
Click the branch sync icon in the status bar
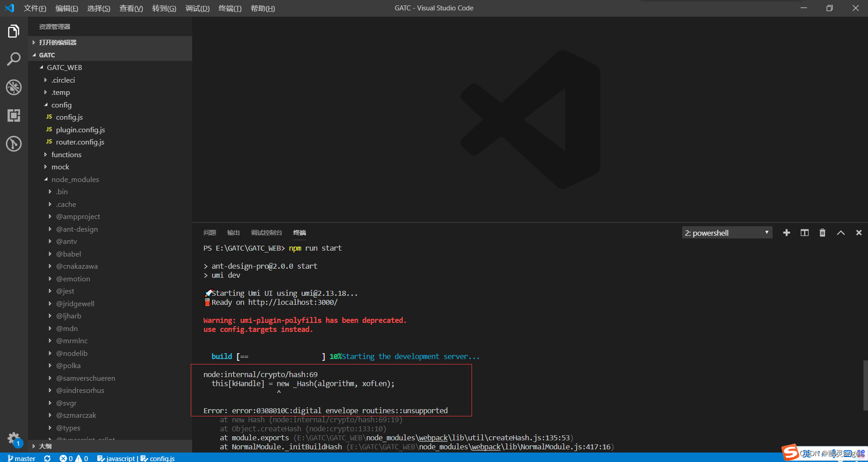(x=47, y=458)
